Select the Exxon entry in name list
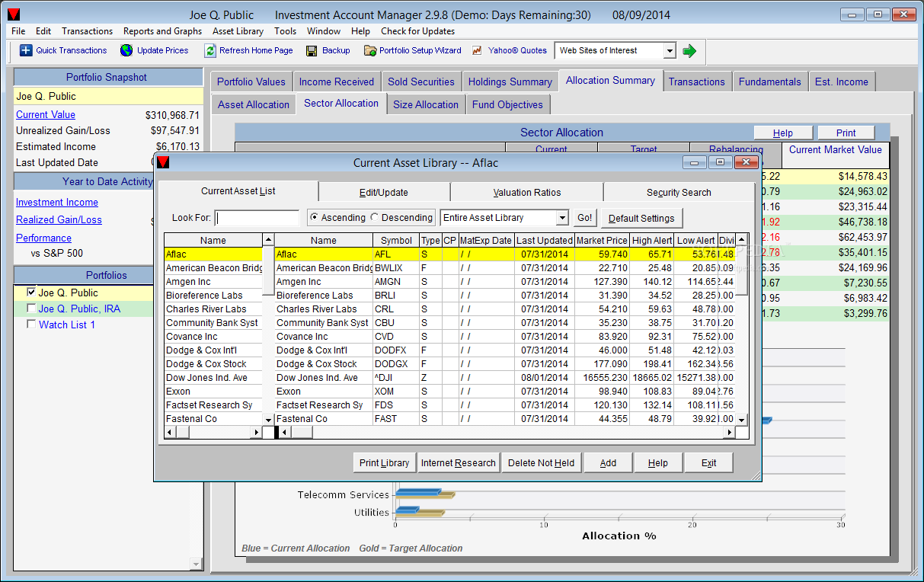924x582 pixels. coord(213,391)
